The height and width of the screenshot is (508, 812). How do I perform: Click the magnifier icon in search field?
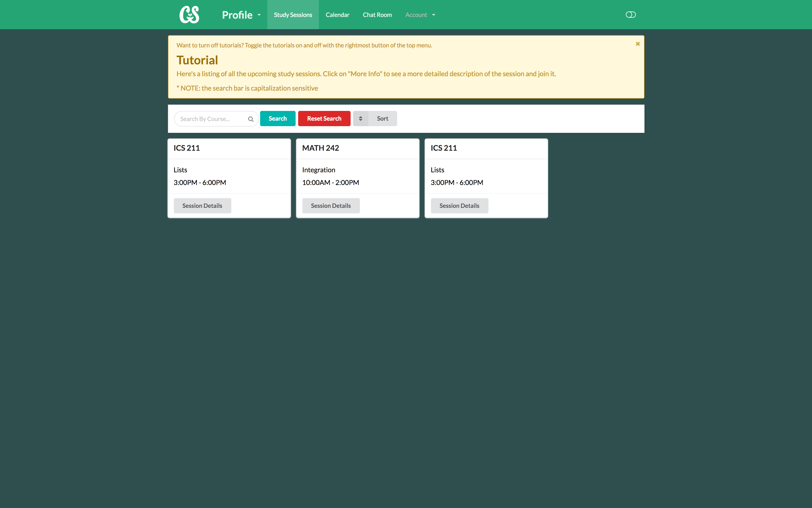coord(251,119)
